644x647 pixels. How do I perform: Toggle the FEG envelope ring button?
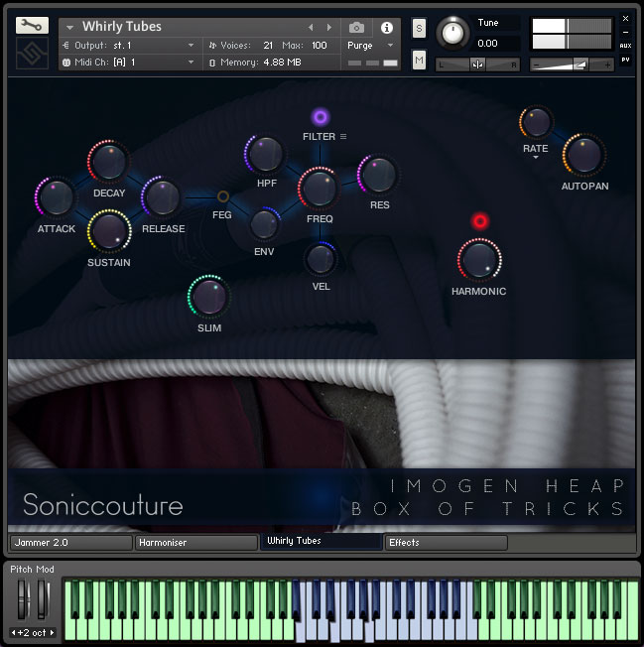[x=223, y=196]
